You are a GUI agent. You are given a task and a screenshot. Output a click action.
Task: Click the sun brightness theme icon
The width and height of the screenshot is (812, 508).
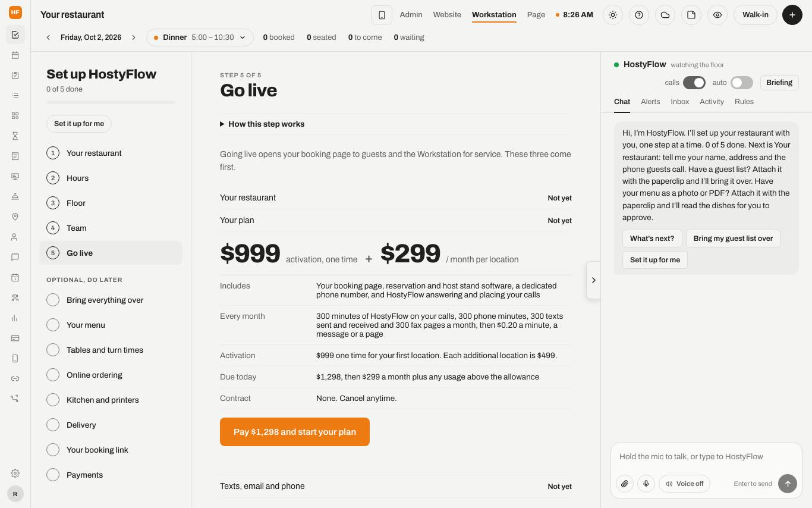(613, 15)
